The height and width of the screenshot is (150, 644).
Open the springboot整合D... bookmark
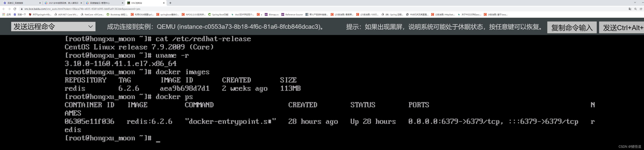[x=168, y=14]
